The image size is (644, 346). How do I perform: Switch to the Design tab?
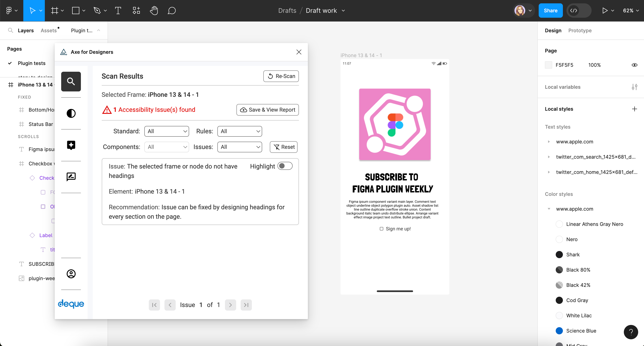[x=553, y=30]
